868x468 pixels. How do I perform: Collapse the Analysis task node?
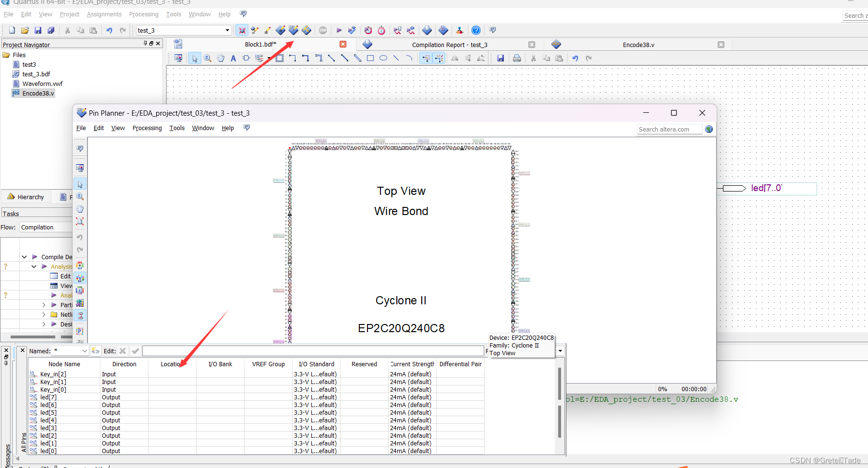click(34, 266)
